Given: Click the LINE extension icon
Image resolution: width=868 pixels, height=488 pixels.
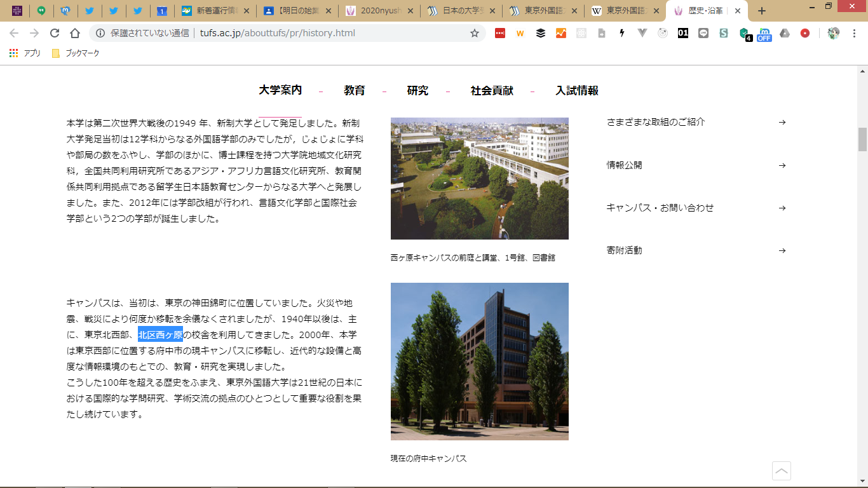Looking at the screenshot, I should click(x=703, y=33).
